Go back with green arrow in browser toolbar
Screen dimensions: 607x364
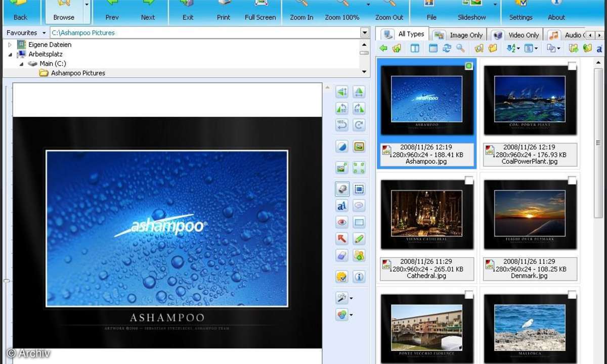pyautogui.click(x=383, y=49)
